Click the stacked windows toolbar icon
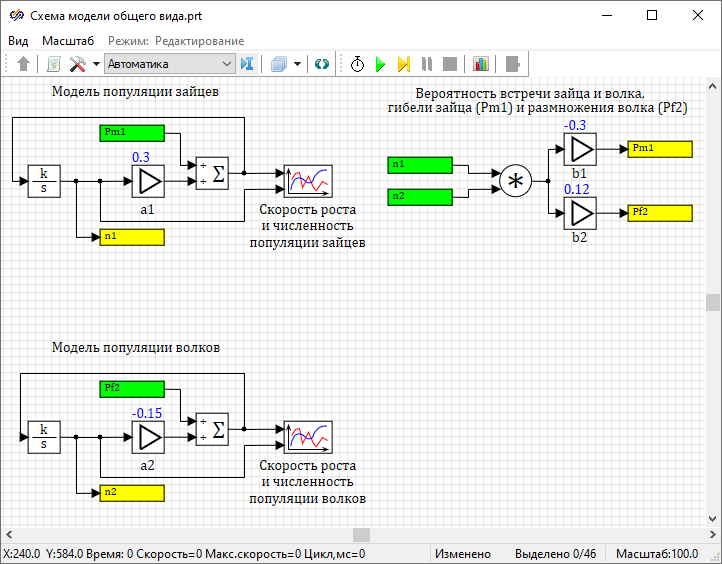Image resolution: width=722 pixels, height=564 pixels. [x=279, y=64]
